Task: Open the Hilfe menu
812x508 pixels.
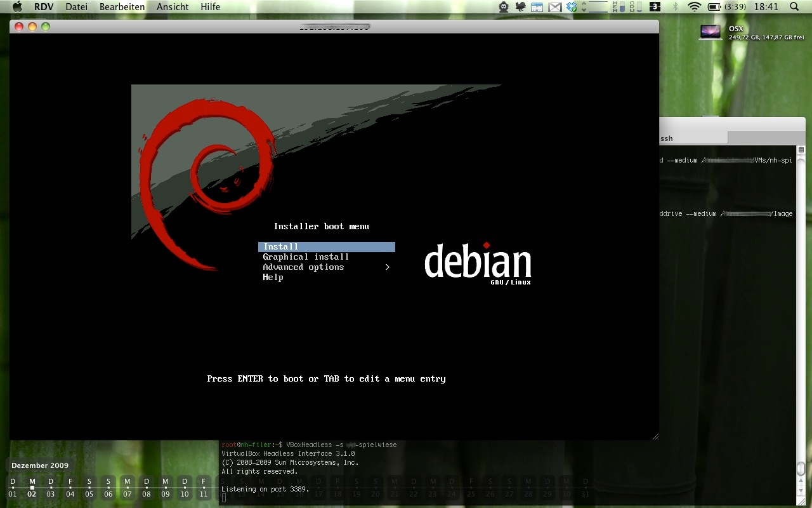Action: click(x=211, y=7)
